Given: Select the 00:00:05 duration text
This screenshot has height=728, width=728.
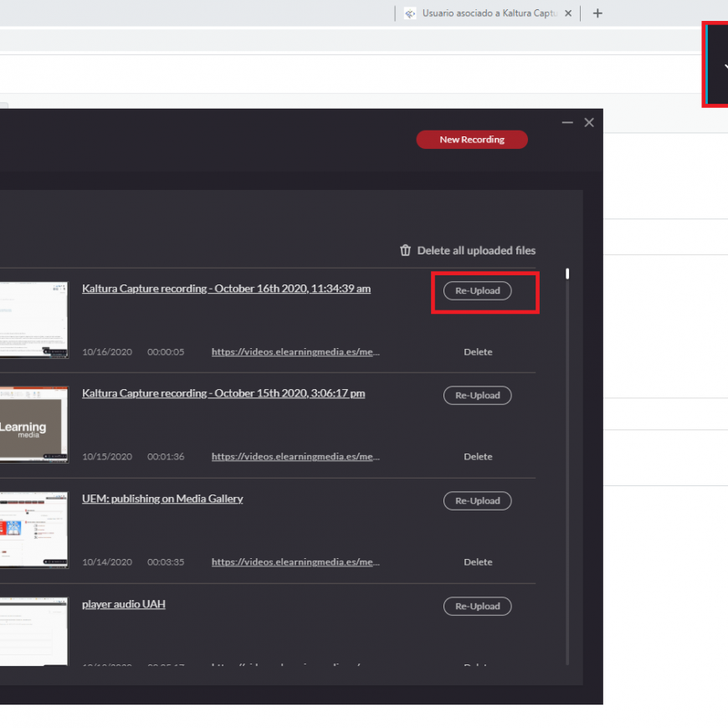Looking at the screenshot, I should 166,352.
